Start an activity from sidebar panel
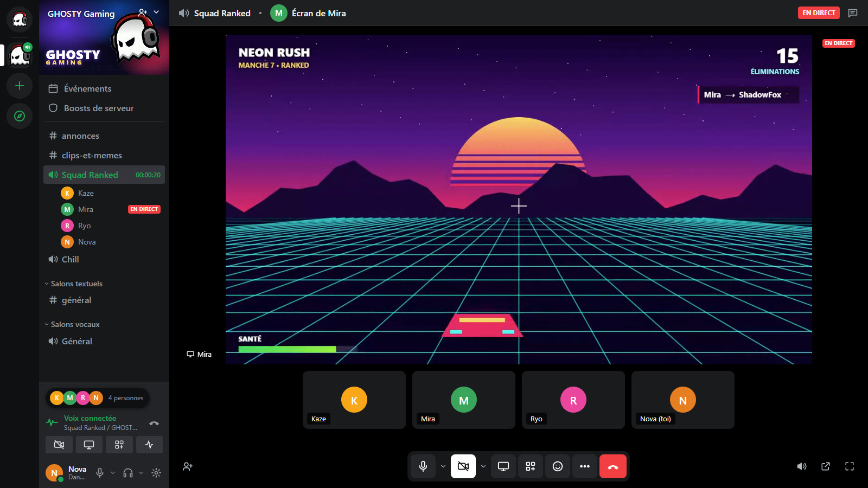868x488 pixels. tap(119, 445)
